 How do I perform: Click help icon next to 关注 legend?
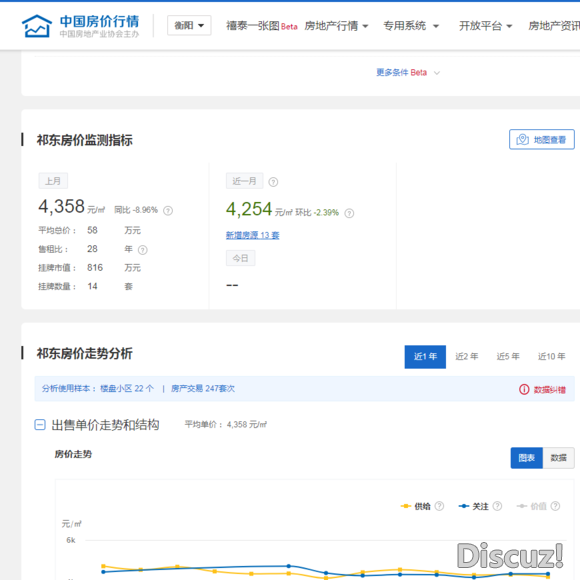click(x=497, y=506)
